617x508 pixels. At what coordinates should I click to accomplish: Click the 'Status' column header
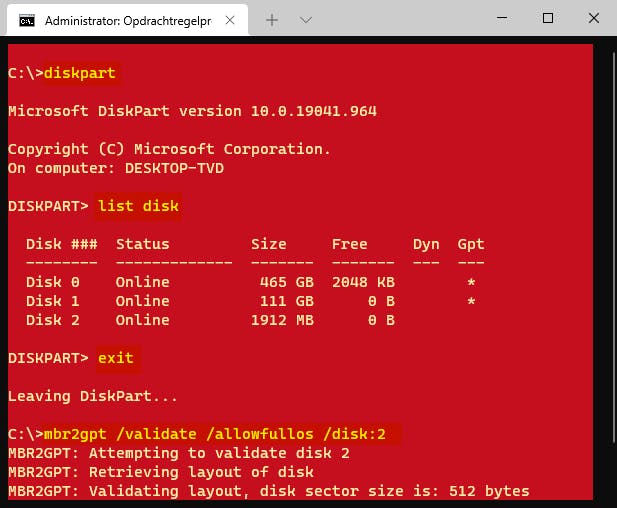click(x=142, y=244)
